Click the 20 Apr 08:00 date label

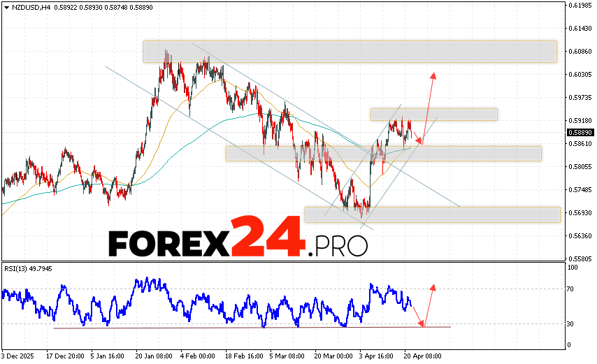423,355
